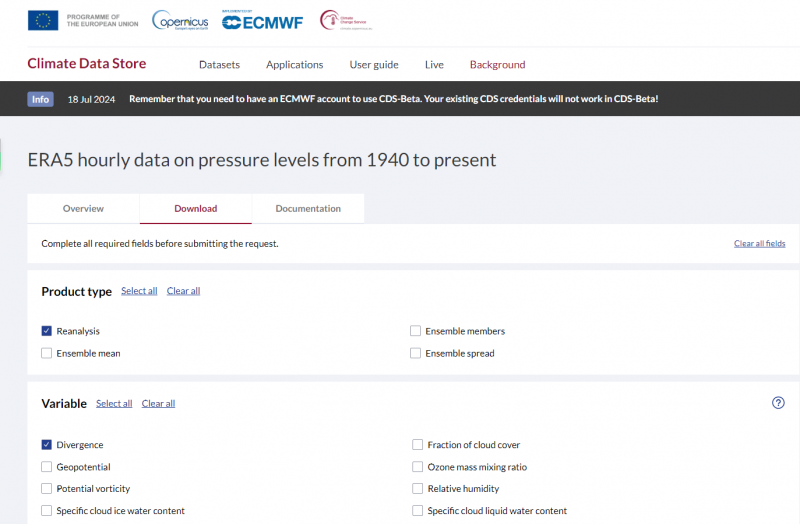Open the Climate Data Store home link
800x524 pixels.
tap(86, 64)
